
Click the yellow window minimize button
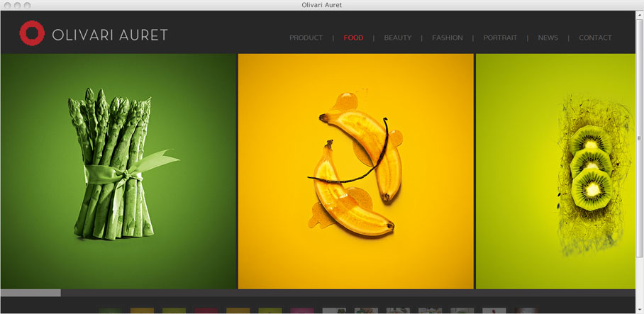(17, 6)
